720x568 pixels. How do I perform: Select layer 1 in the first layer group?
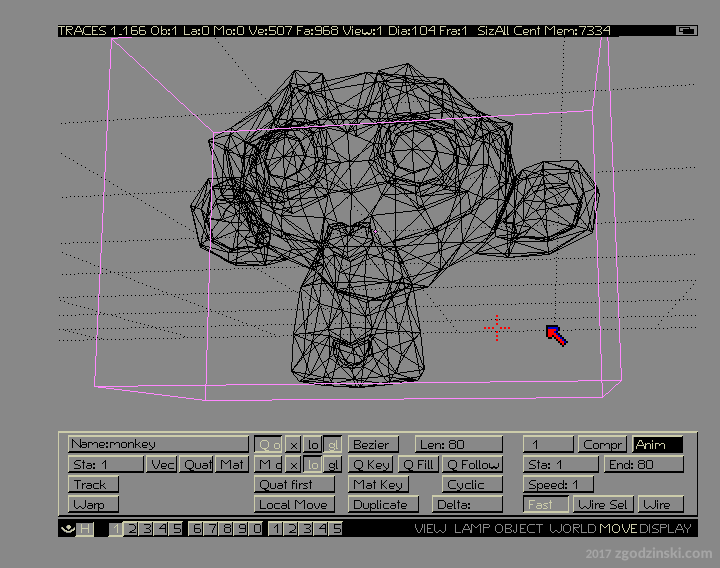[116, 529]
